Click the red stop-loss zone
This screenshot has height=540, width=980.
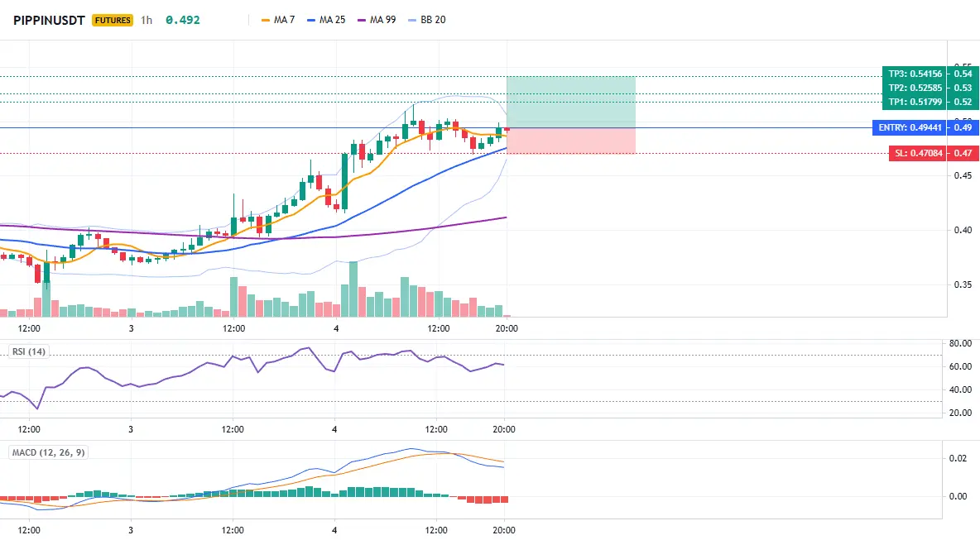tap(570, 141)
